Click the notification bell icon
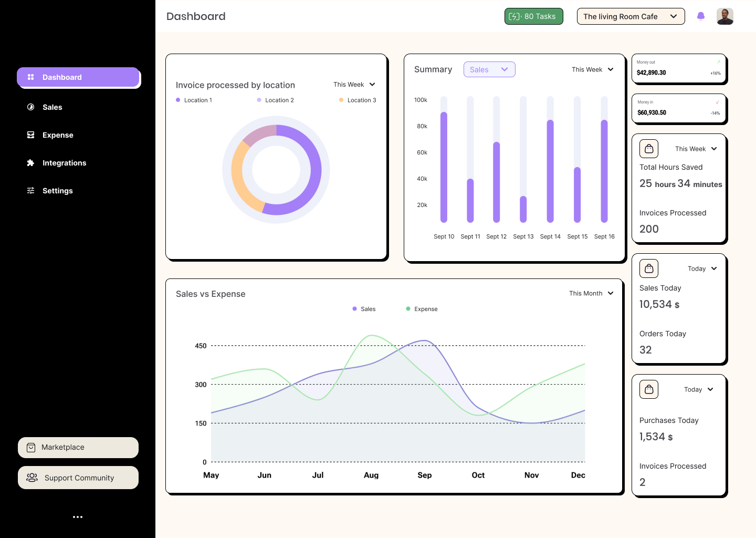Image resolution: width=756 pixels, height=538 pixels. point(700,16)
